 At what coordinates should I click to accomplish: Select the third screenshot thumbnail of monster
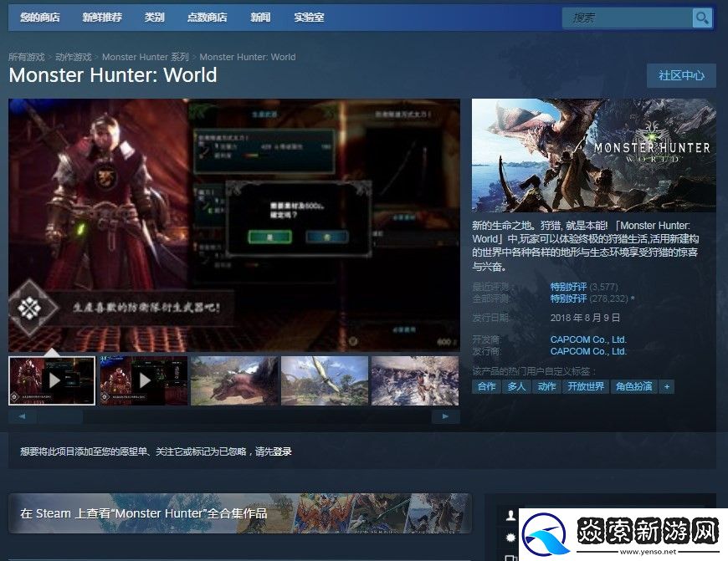(x=234, y=381)
